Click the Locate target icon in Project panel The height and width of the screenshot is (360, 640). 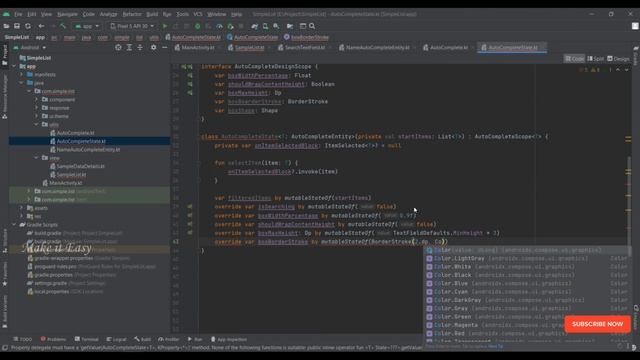click(118, 47)
